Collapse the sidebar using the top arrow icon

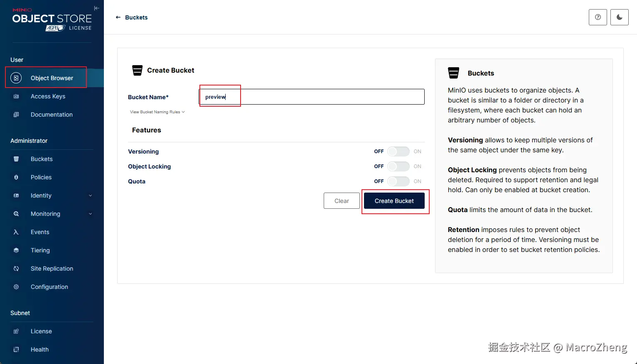[96, 8]
